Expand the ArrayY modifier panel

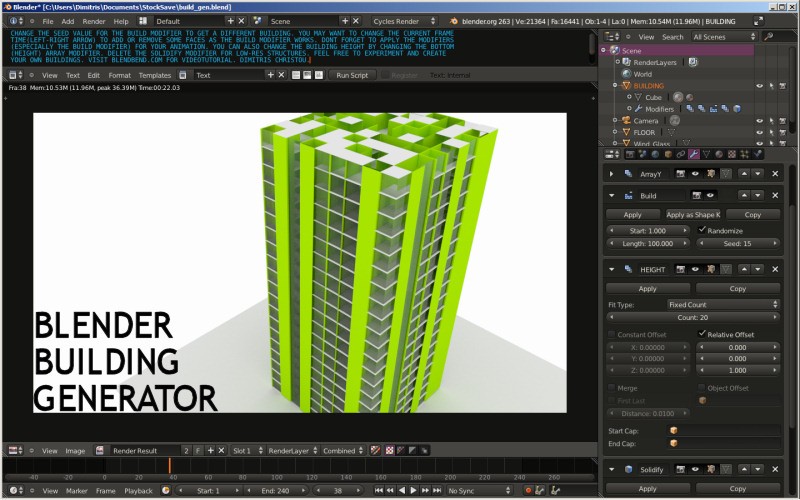(611, 173)
